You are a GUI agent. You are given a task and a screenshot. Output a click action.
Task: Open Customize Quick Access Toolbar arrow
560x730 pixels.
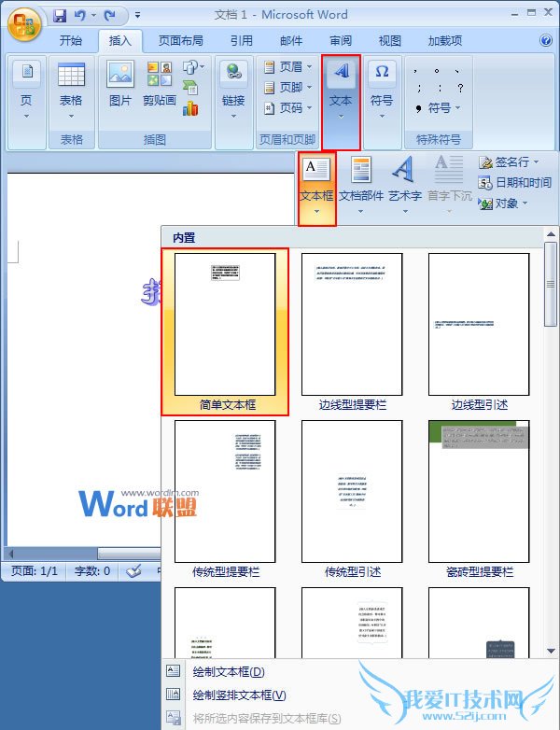pyautogui.click(x=138, y=16)
